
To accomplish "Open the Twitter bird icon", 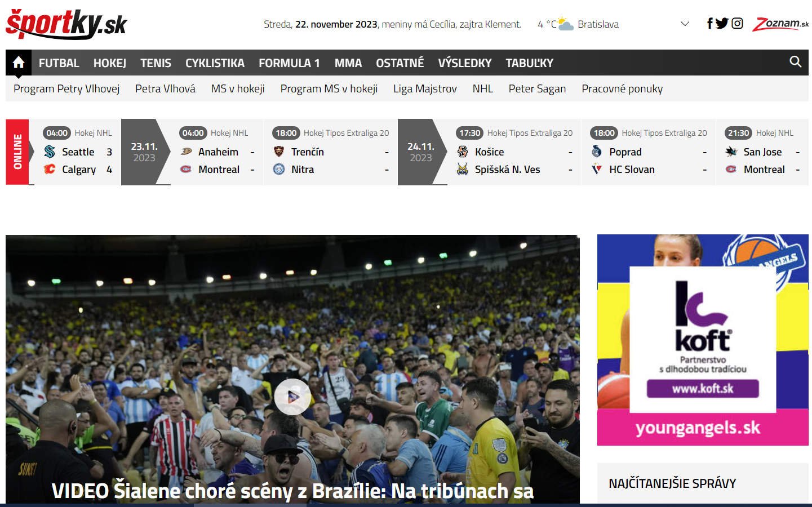I will tap(722, 24).
